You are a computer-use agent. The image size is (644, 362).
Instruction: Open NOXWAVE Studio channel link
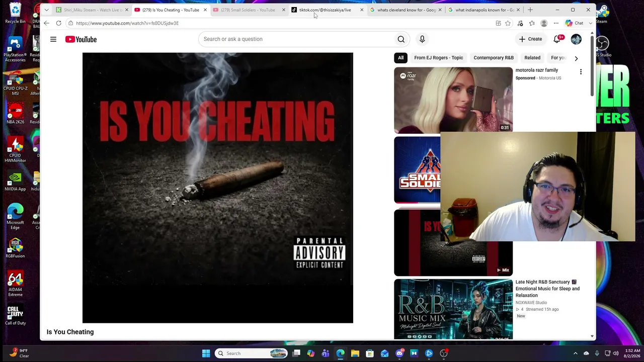coord(531,303)
